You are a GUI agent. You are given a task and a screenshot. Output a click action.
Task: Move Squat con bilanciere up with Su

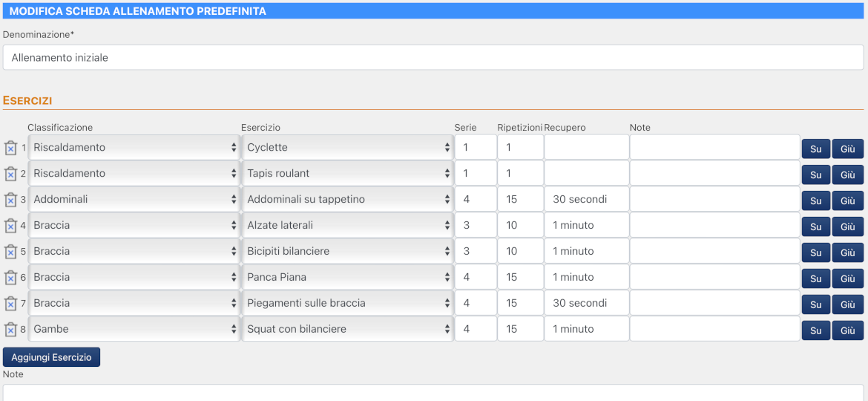pyautogui.click(x=815, y=330)
